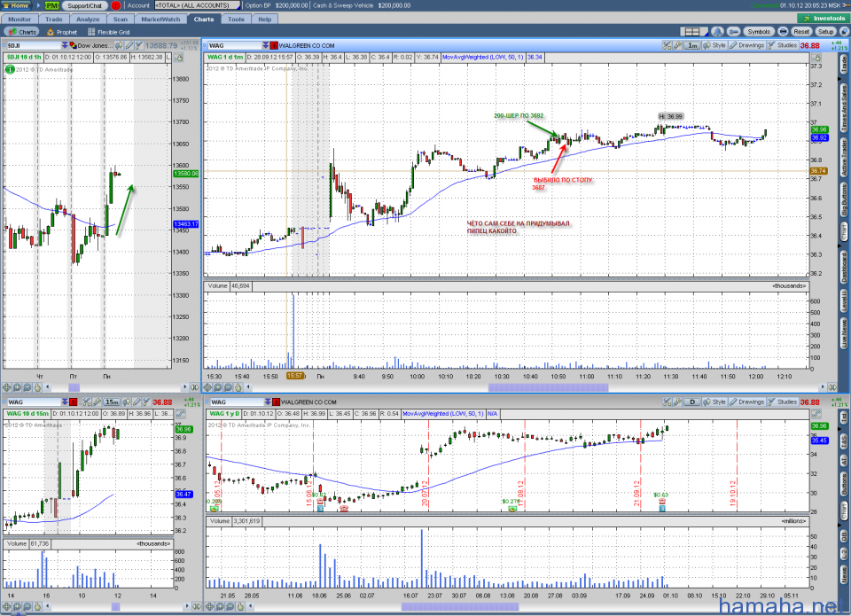Click the zoom in icon under WAG 1m chart

coord(218,387)
